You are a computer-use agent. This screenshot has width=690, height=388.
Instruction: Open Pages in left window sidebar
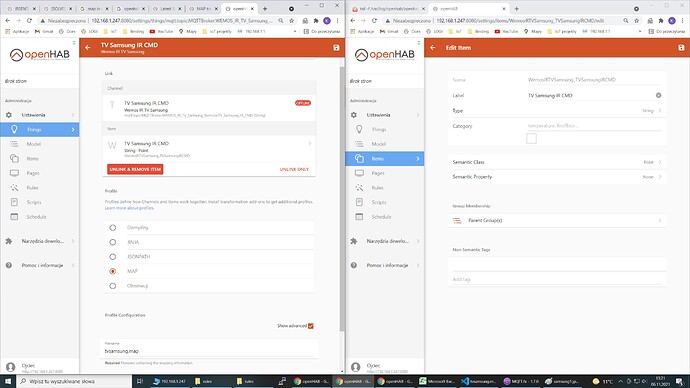click(x=40, y=173)
